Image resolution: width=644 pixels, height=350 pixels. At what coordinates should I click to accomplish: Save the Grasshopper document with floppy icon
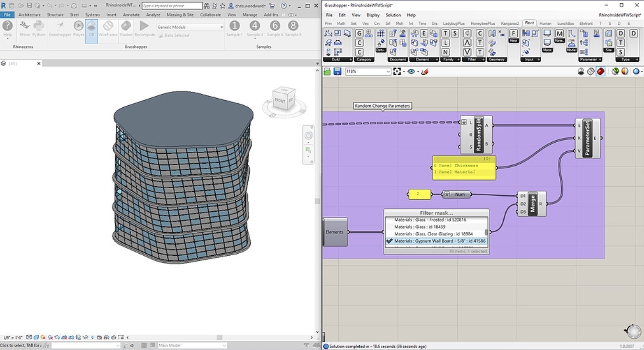337,71
